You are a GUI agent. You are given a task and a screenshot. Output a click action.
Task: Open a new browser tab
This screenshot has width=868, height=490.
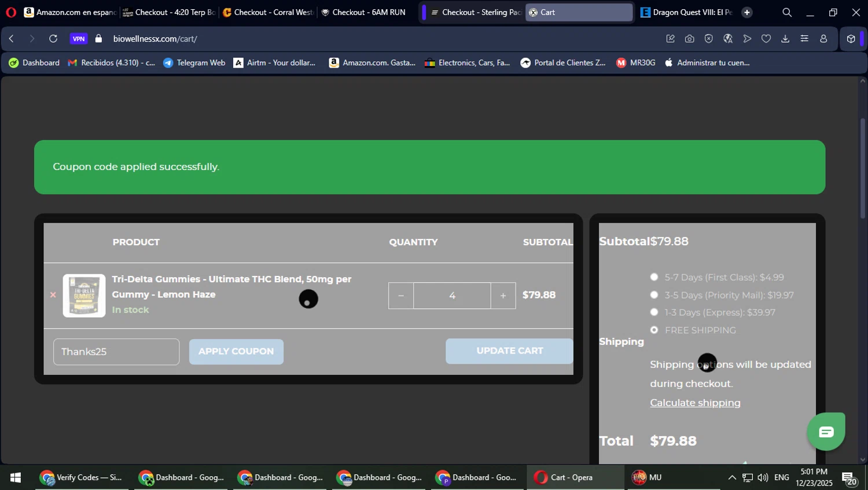click(x=747, y=12)
